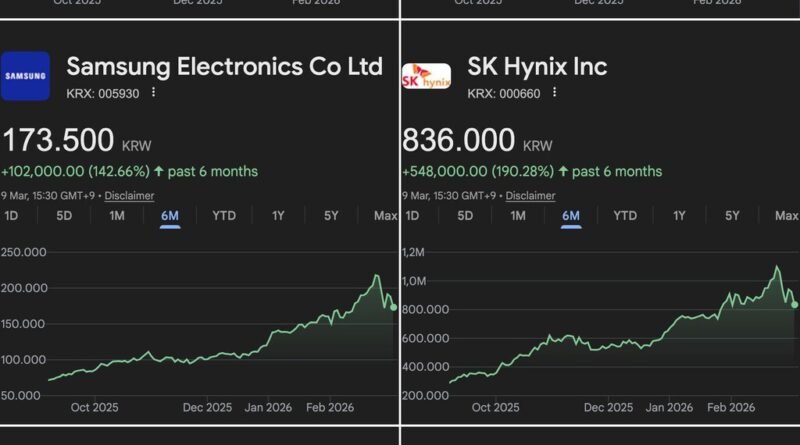Select 6M tab on SK Hynix chart

(x=571, y=216)
